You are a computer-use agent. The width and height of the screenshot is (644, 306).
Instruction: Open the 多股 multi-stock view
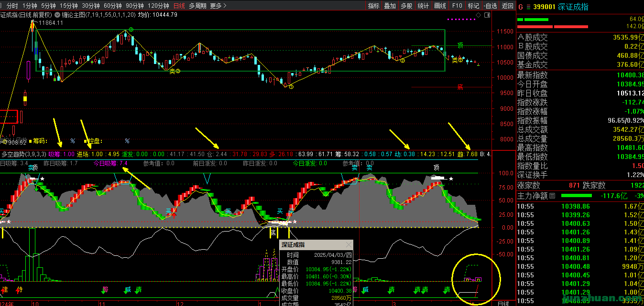click(406, 6)
